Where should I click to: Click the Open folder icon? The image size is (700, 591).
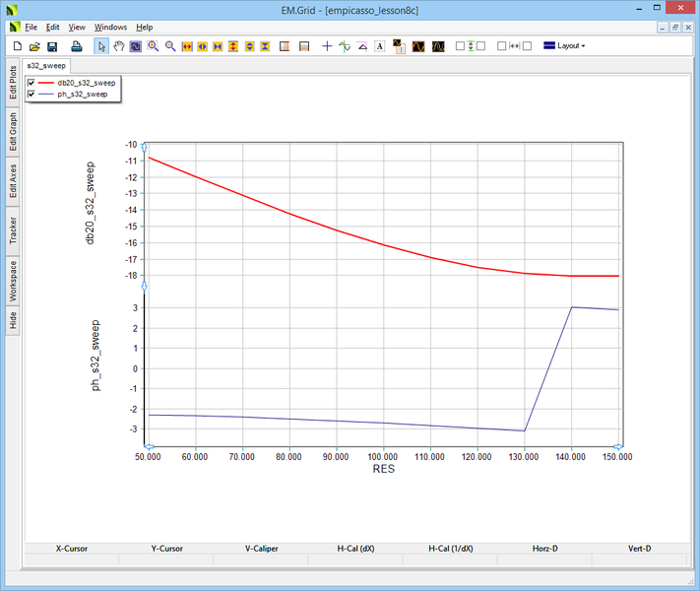(34, 46)
